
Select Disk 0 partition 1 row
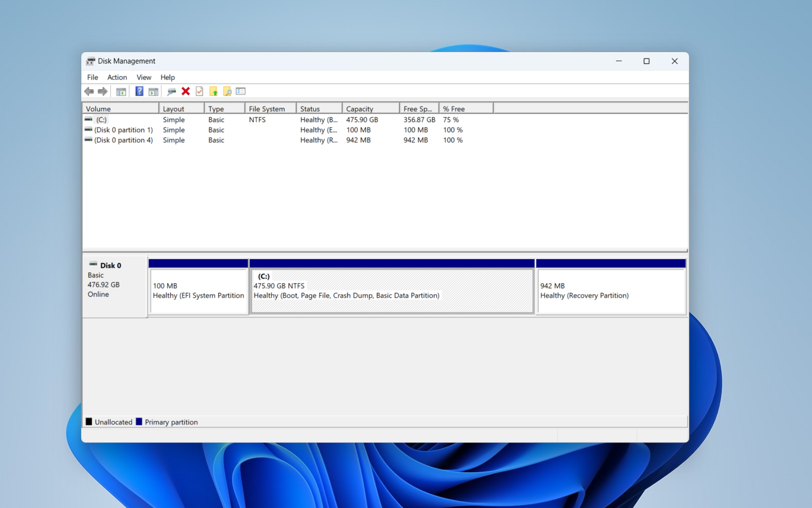pyautogui.click(x=123, y=130)
